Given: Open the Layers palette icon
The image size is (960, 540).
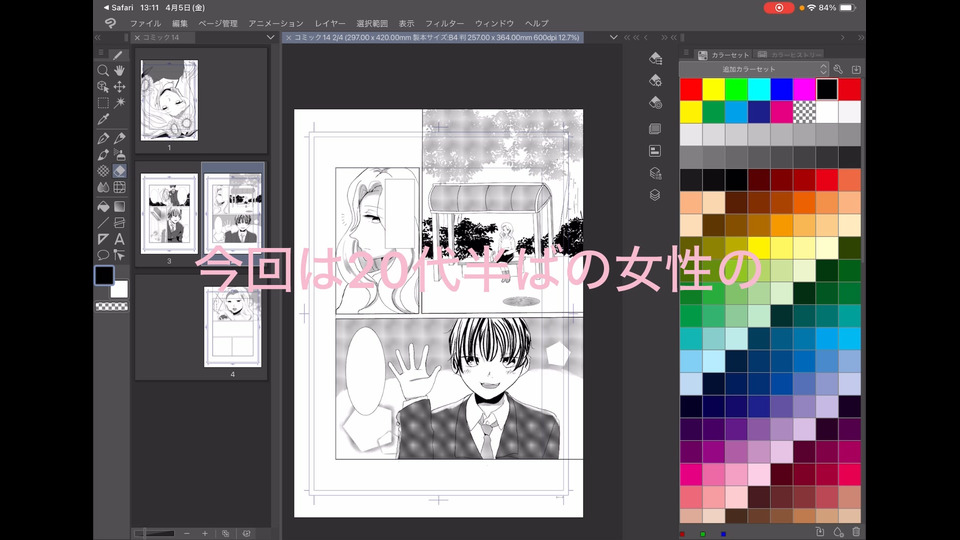Looking at the screenshot, I should (655, 195).
